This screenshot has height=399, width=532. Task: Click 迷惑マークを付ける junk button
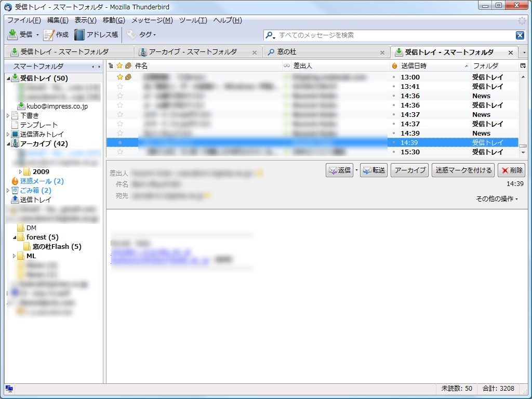pyautogui.click(x=463, y=170)
